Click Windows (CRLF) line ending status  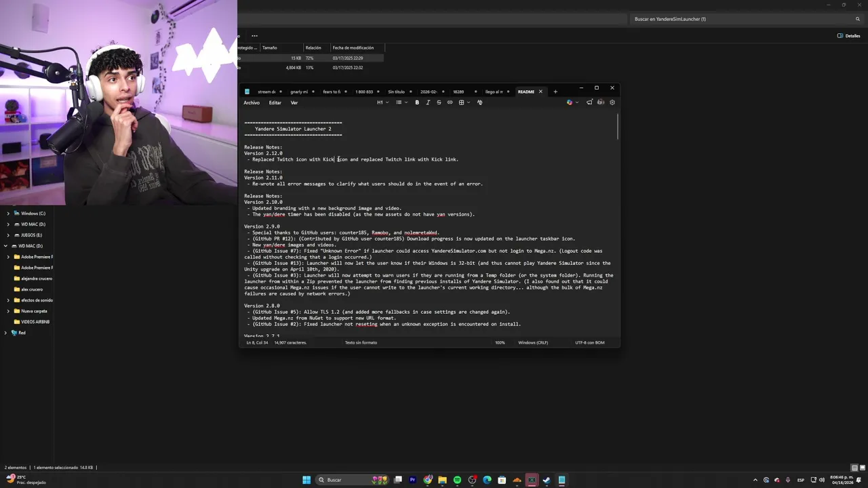[533, 343]
